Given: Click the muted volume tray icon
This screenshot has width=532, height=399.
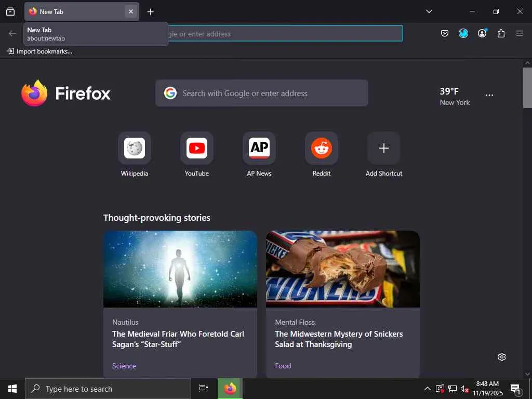Looking at the screenshot, I should (x=464, y=389).
